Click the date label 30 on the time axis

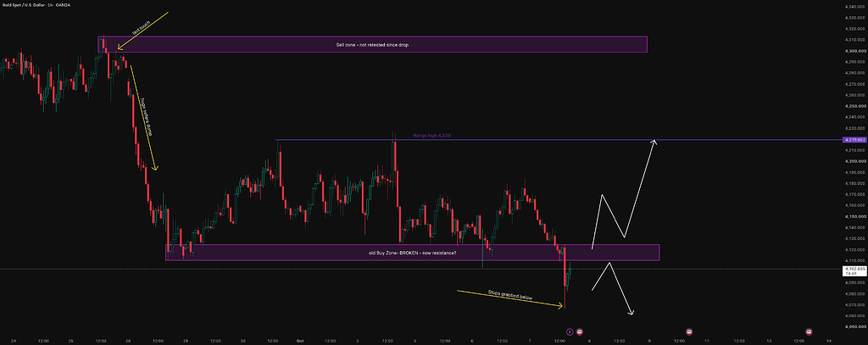[243, 341]
